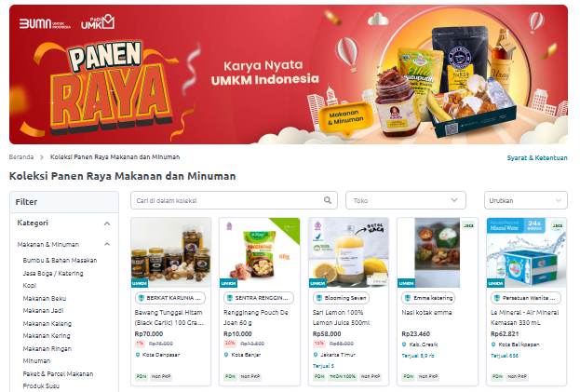Open the Urutkan sort dropdown
580x392 pixels.
point(526,200)
